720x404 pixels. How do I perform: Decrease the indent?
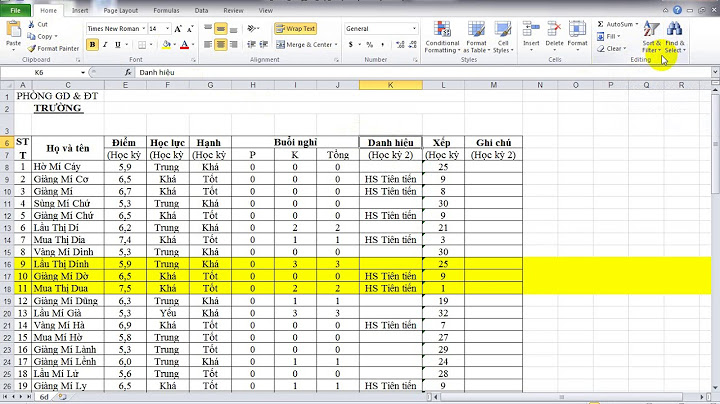[251, 45]
